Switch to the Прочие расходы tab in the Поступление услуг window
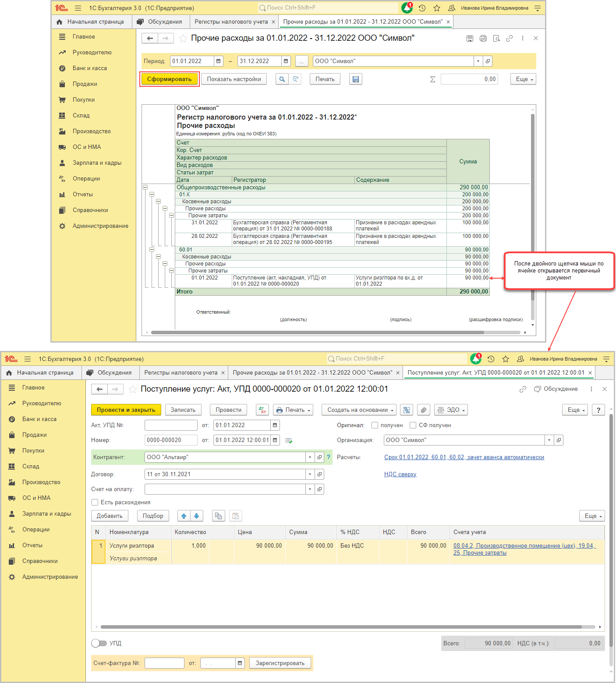This screenshot has width=616, height=683. pos(312,373)
